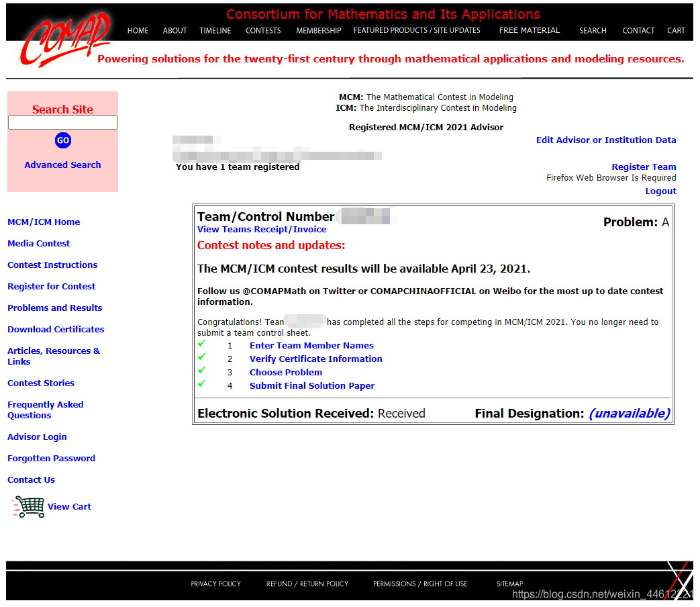
Task: Click the green checkmark beside Verify Certificate Information
Action: click(x=202, y=357)
